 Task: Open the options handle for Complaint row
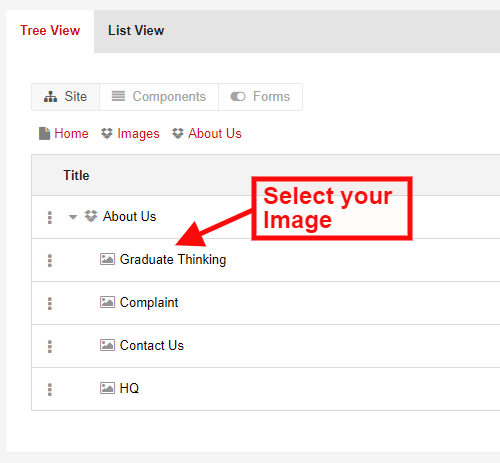tap(50, 303)
